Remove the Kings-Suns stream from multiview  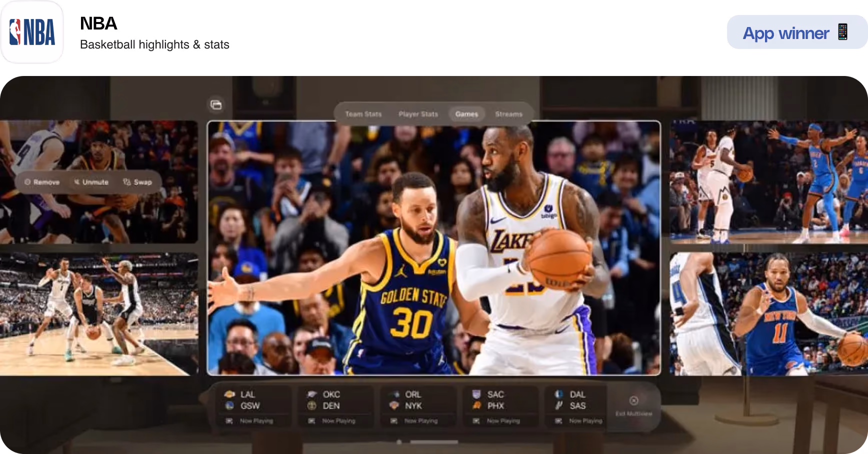[42, 182]
